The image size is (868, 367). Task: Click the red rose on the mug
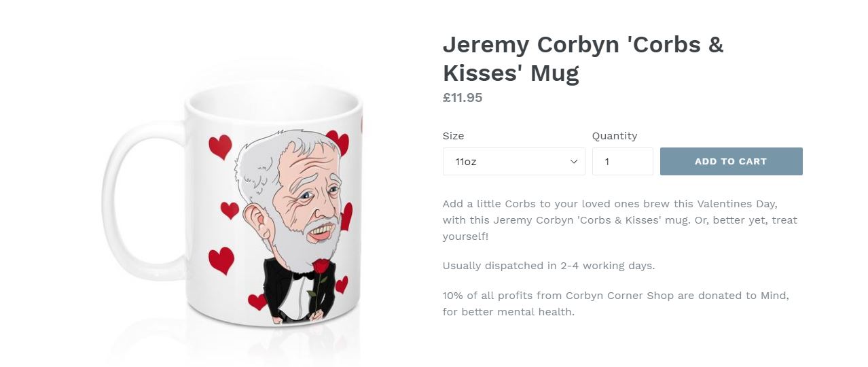(321, 266)
